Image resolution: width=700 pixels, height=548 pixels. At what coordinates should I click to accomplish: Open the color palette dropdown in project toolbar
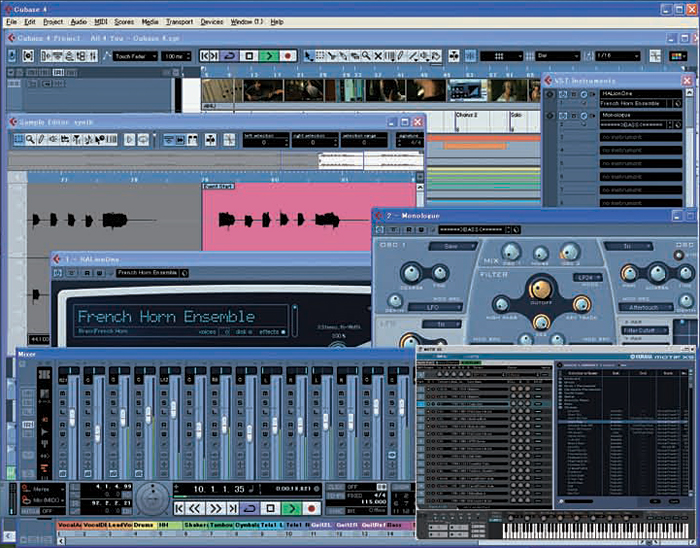tap(678, 56)
